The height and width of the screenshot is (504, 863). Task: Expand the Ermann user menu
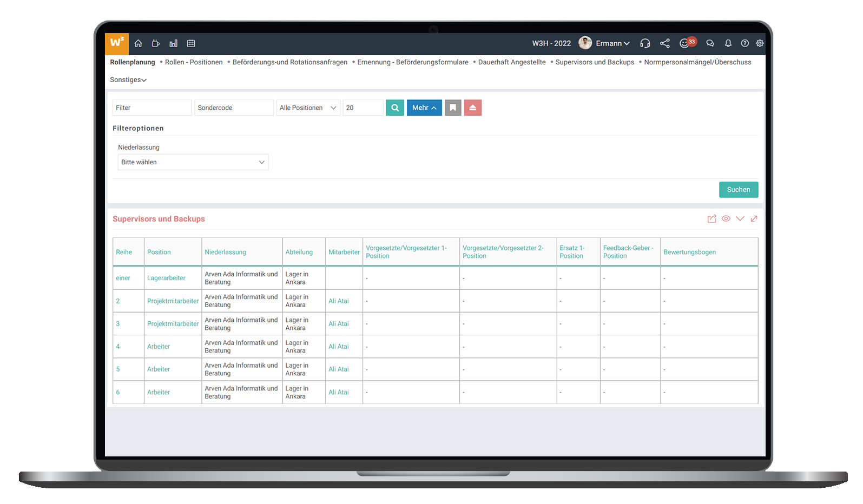pos(612,43)
